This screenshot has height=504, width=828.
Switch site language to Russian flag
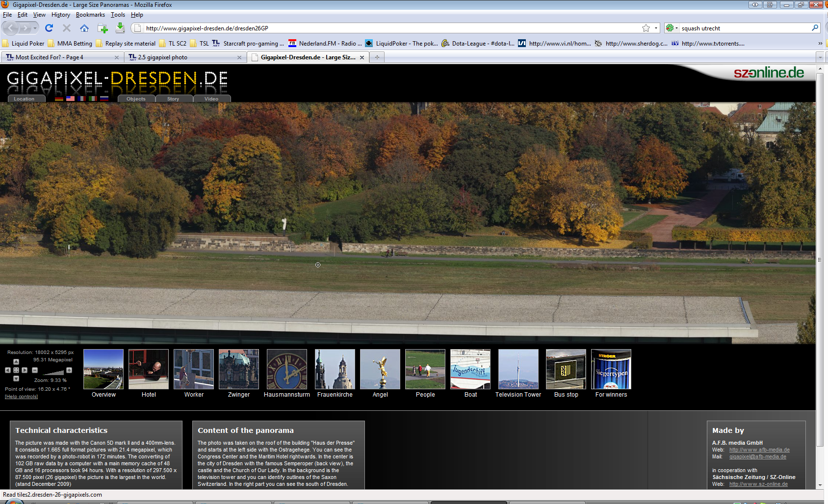[x=104, y=99]
